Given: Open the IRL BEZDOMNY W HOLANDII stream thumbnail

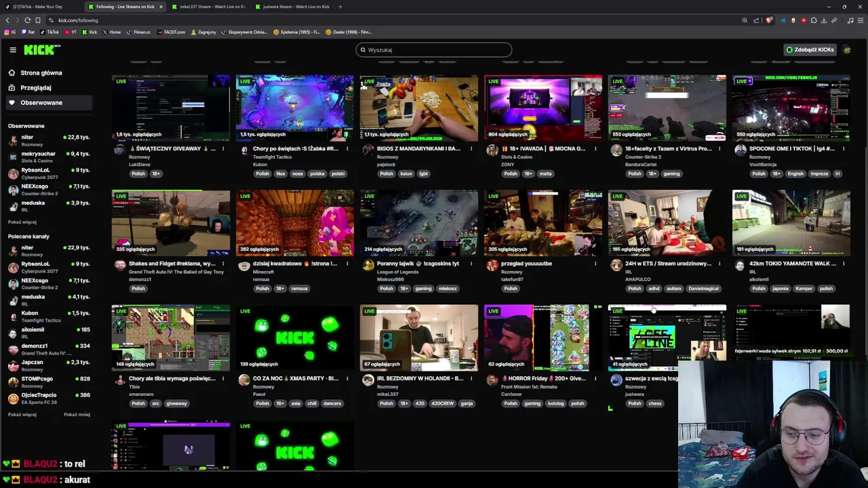Looking at the screenshot, I should [419, 338].
